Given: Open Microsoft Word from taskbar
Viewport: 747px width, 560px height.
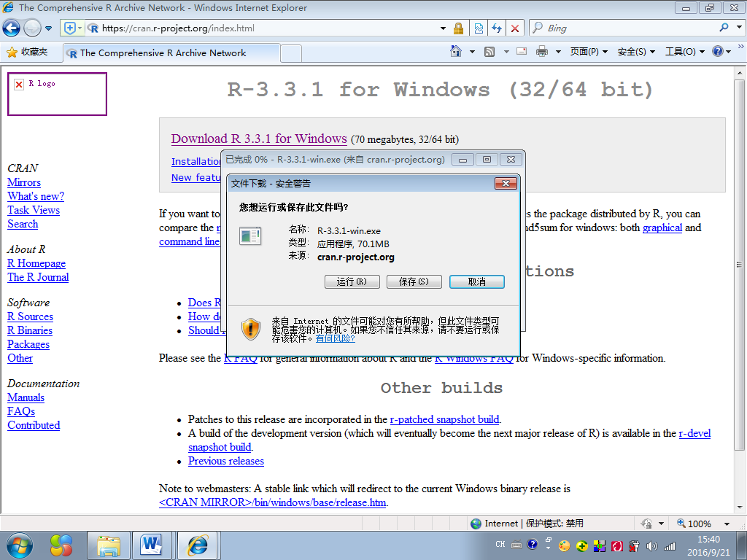Looking at the screenshot, I should pos(153,545).
